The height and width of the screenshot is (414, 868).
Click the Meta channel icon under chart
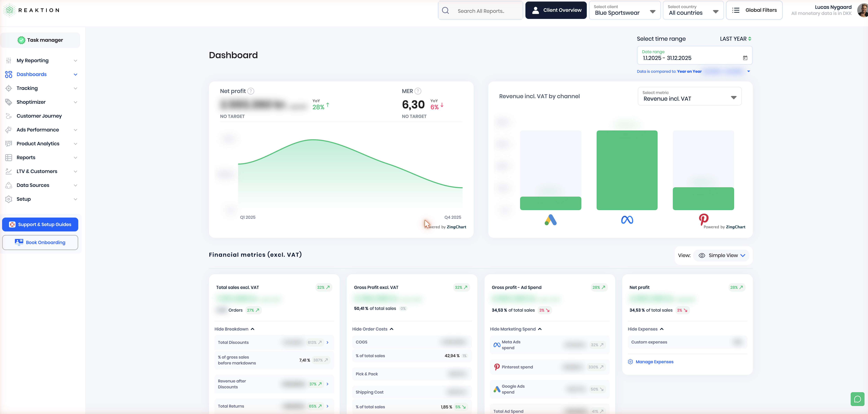pos(627,220)
